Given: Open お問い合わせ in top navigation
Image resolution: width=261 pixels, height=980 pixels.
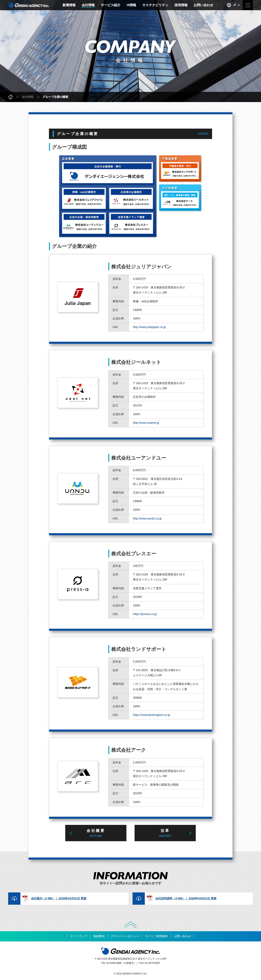Looking at the screenshot, I should pyautogui.click(x=203, y=5).
